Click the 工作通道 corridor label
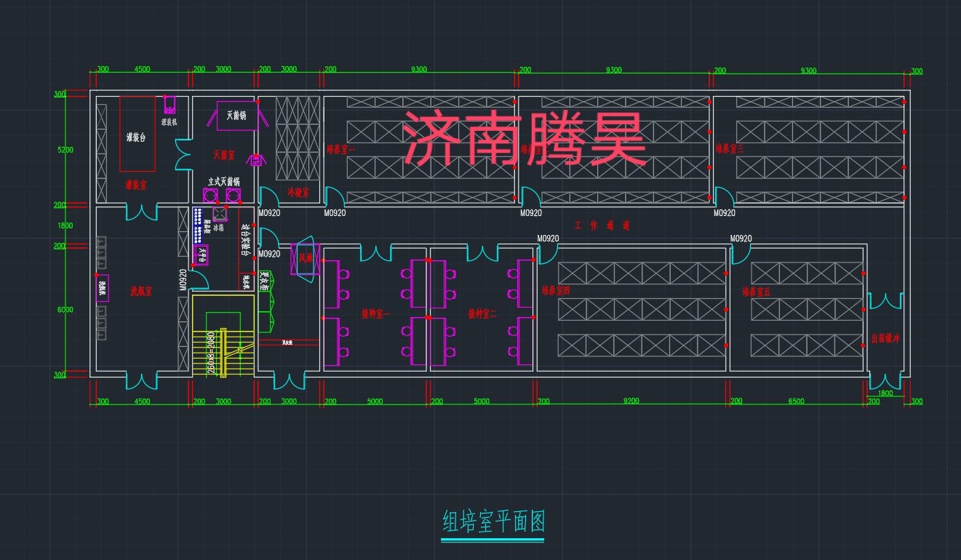Image resolution: width=961 pixels, height=560 pixels. pos(602,225)
